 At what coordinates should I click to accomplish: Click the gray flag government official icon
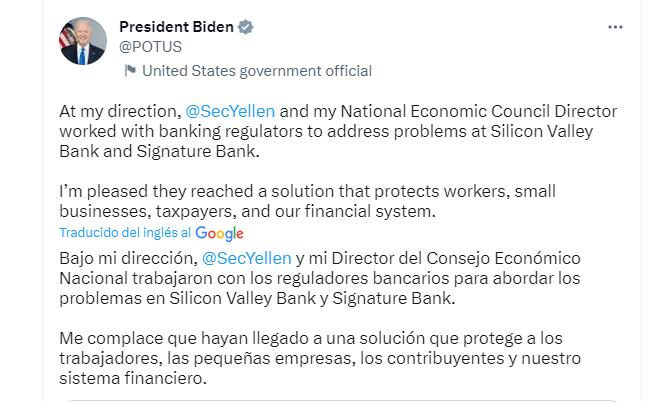pyautogui.click(x=129, y=71)
